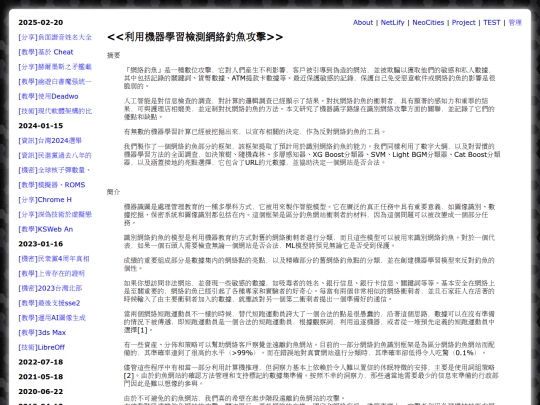Open the [分享]深偽技術 article link
This screenshot has height=405, width=540.
coord(55,215)
